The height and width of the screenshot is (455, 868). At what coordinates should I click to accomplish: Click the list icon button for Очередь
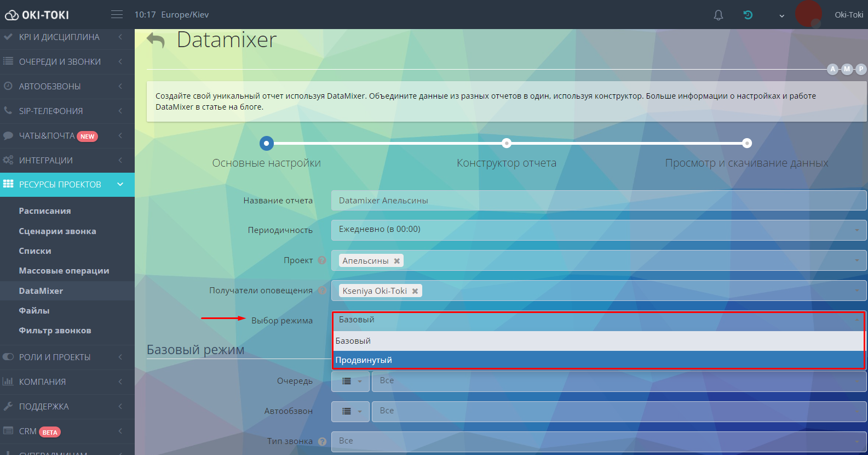click(350, 381)
